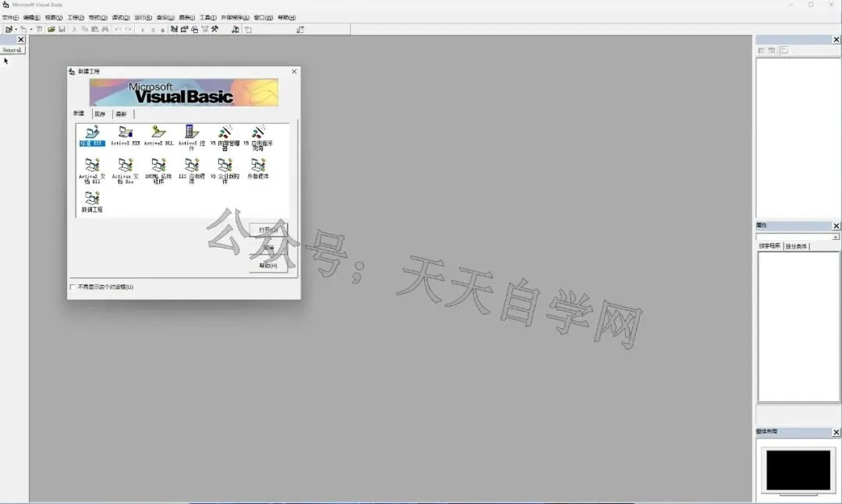Select the 新建 tab in dialog
This screenshot has width=842, height=504.
tap(79, 113)
